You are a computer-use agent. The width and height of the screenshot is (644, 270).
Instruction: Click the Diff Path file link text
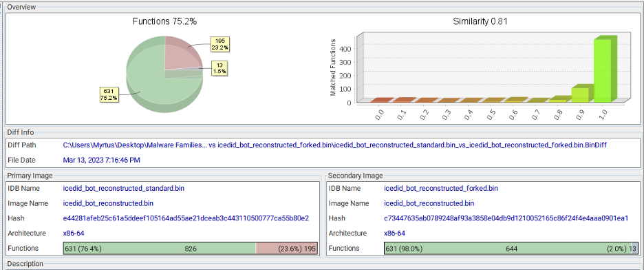pyautogui.click(x=335, y=145)
